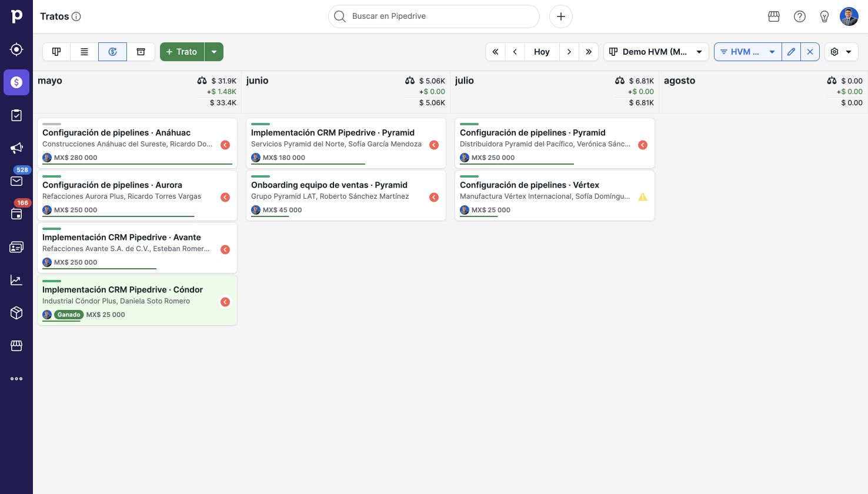The height and width of the screenshot is (494, 868).
Task: Clear the HVM filter with X icon
Action: click(x=810, y=52)
